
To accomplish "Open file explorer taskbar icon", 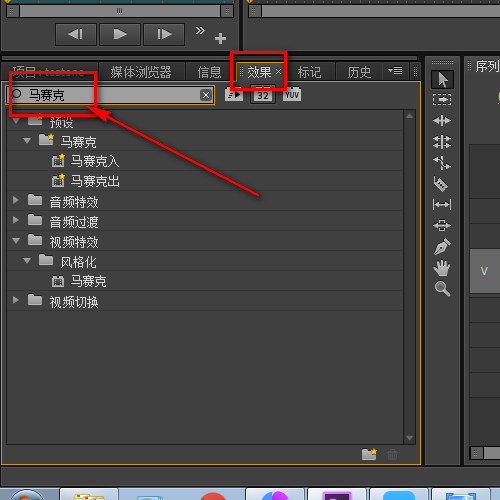I will pos(89,495).
